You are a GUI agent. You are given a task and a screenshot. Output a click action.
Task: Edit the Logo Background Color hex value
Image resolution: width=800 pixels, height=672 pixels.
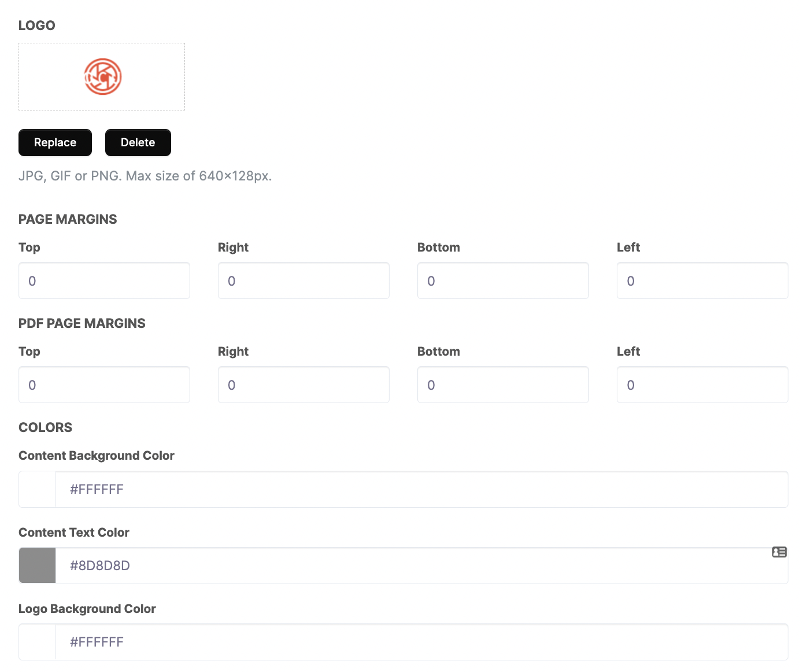pos(422,642)
